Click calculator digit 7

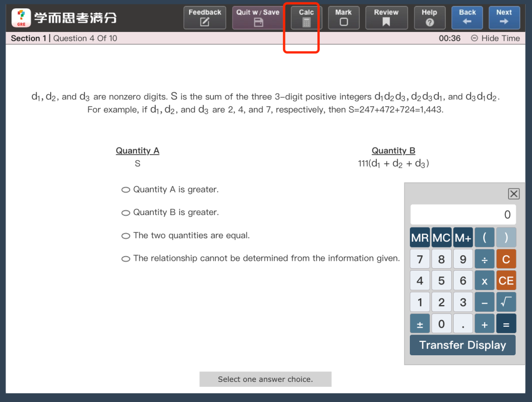(420, 259)
